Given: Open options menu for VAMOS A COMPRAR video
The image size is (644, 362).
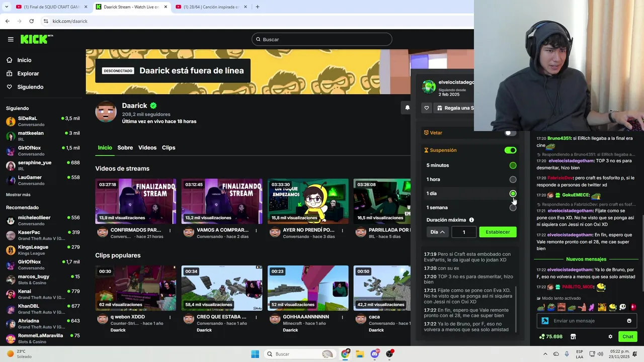Looking at the screenshot, I should point(256,231).
